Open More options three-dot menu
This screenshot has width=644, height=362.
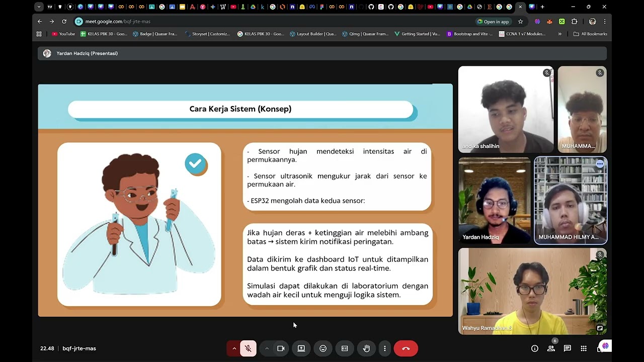pos(385,348)
